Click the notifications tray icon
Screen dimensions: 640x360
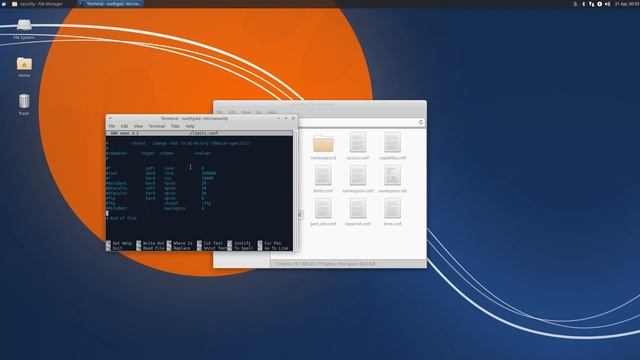(575, 4)
